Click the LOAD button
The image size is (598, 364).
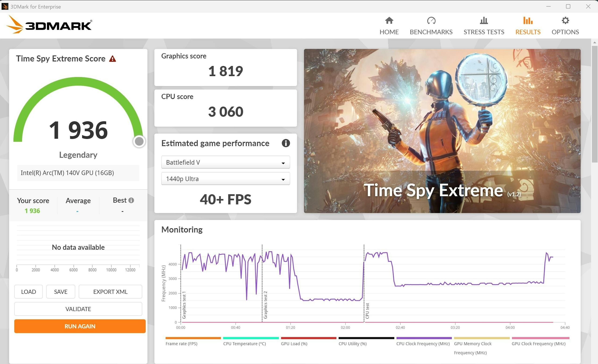pos(28,292)
